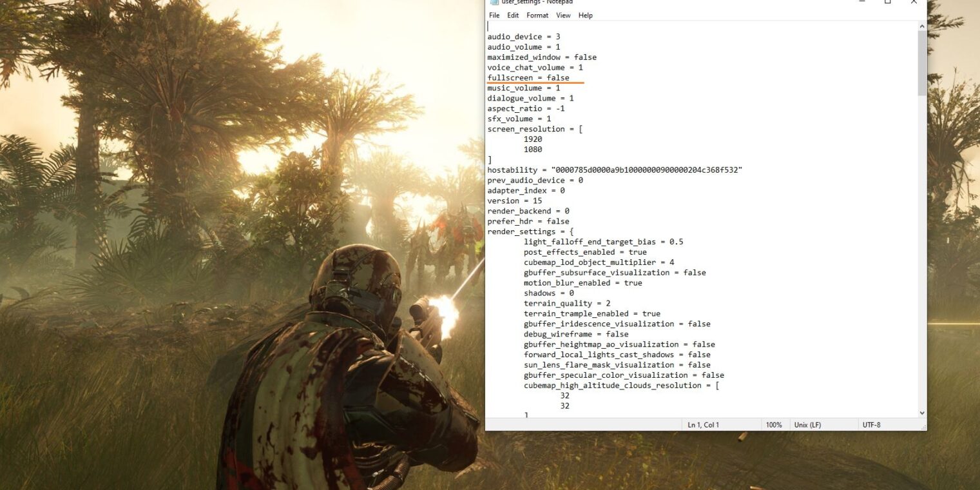980x490 pixels.
Task: Click the 'Unix (LF)' status bar entry
Action: pyautogui.click(x=807, y=425)
